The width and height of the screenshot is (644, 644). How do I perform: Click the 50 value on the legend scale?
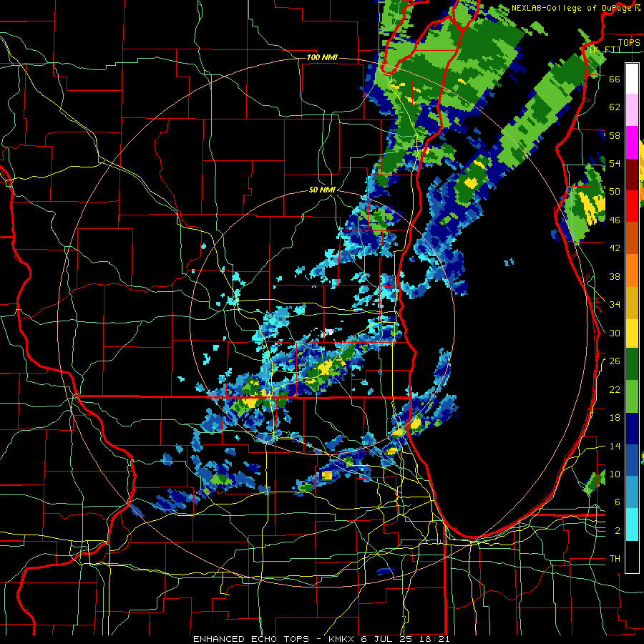tap(615, 191)
